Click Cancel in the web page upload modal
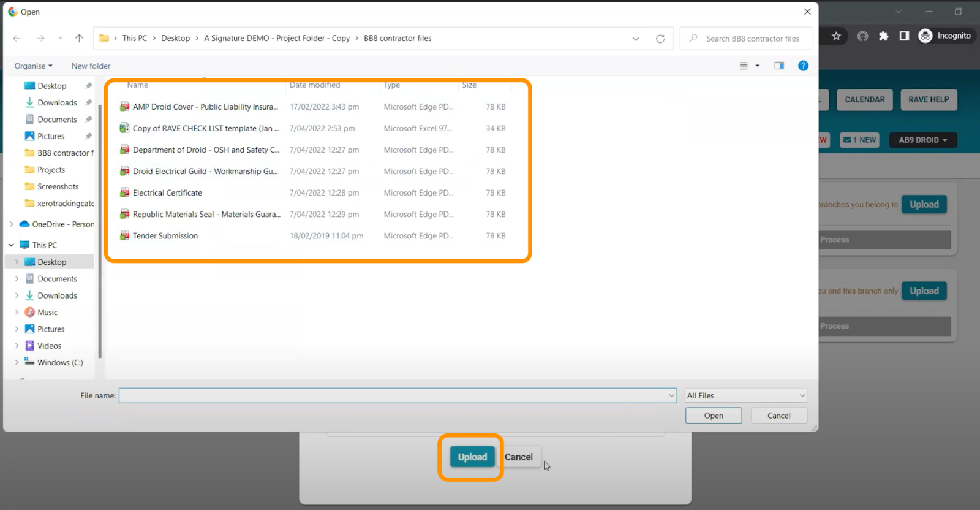980x510 pixels. tap(519, 457)
